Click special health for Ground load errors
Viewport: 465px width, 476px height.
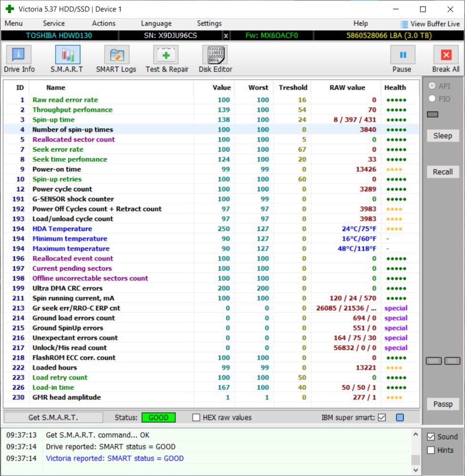[x=396, y=318]
